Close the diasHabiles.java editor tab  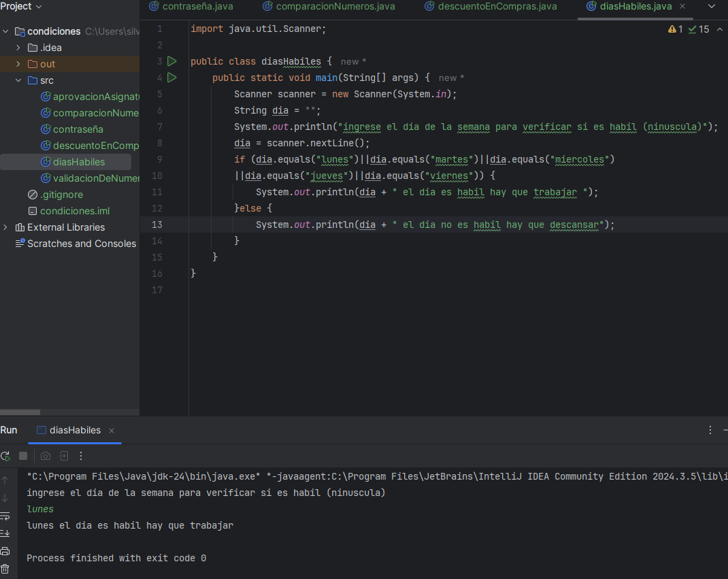tap(682, 7)
